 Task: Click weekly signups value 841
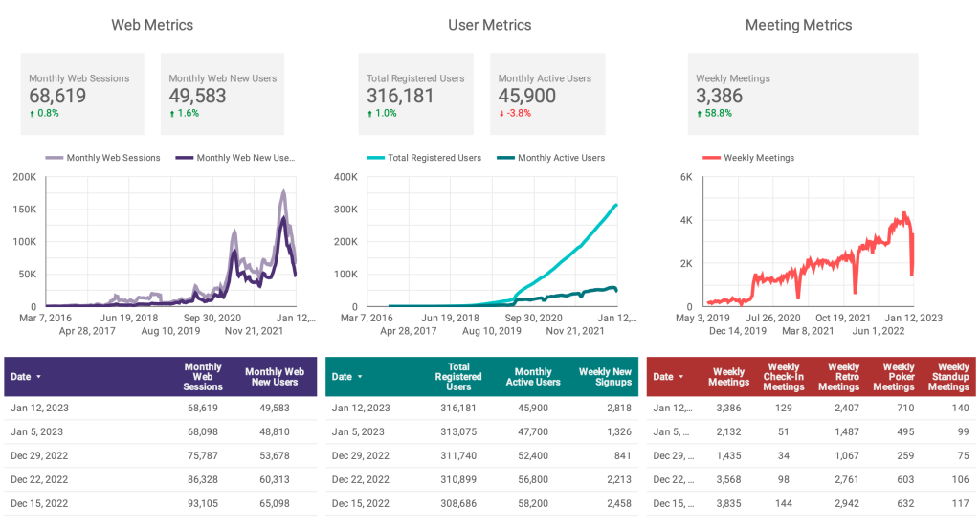pos(622,456)
